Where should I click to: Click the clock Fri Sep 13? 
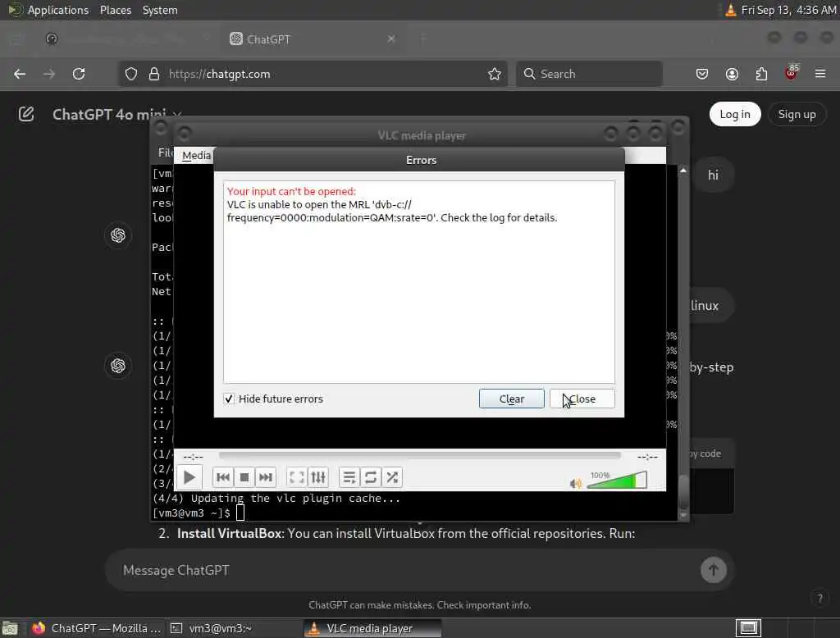click(788, 10)
